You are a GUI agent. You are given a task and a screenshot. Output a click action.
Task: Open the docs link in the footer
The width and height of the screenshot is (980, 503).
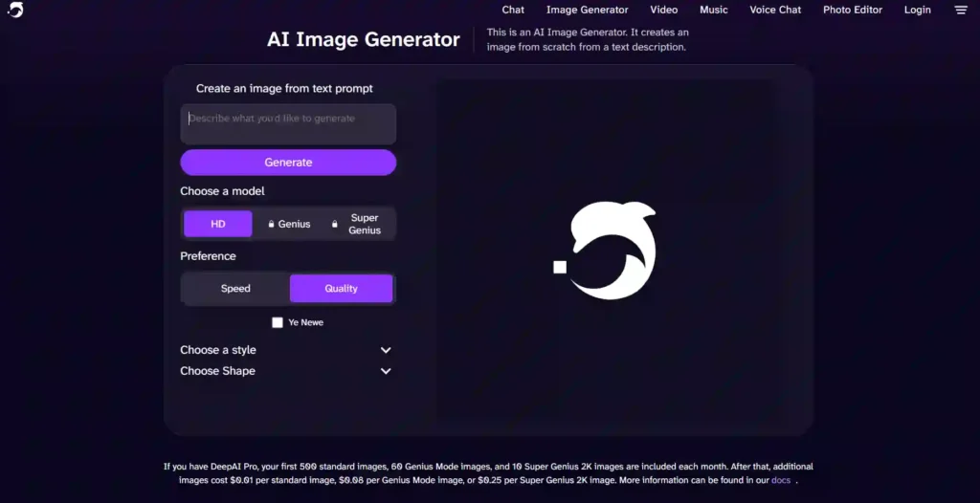pos(781,480)
